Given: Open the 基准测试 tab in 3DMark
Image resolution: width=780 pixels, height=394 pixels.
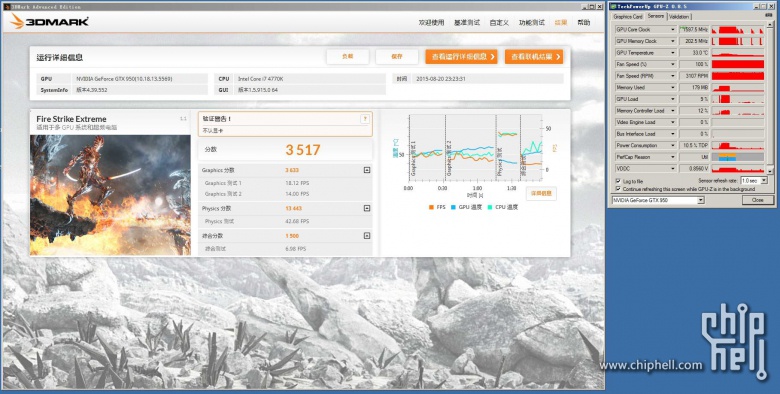Looking at the screenshot, I should 467,22.
